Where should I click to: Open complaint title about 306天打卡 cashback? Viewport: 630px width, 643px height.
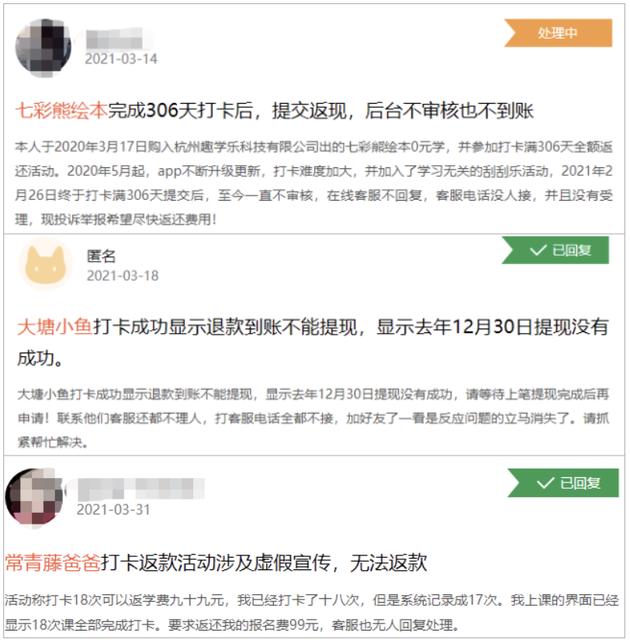(x=321, y=110)
